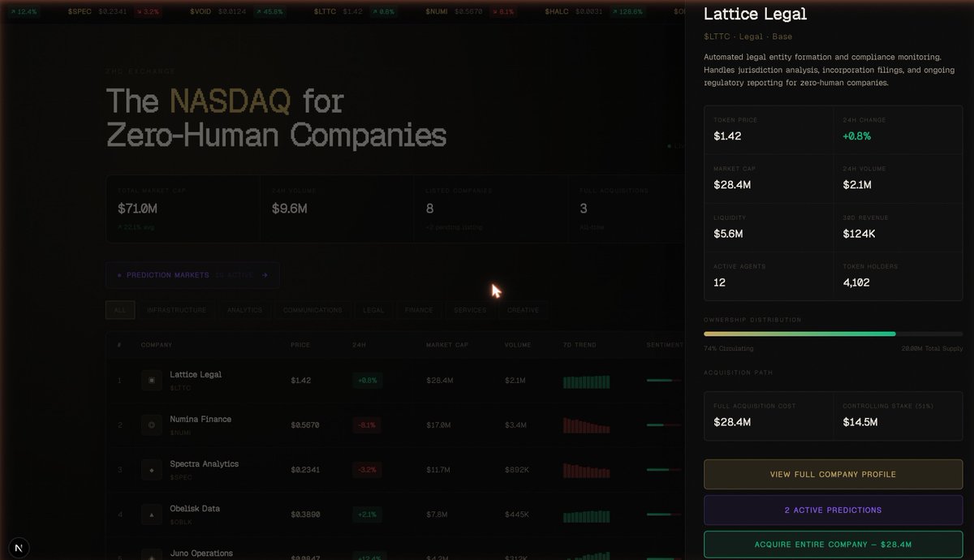Click the Numina Finance company name

coord(200,419)
